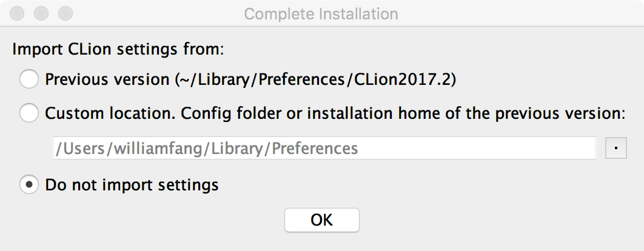This screenshot has height=251, width=644.
Task: Close the Complete Installation dialog window
Action: 17,13
